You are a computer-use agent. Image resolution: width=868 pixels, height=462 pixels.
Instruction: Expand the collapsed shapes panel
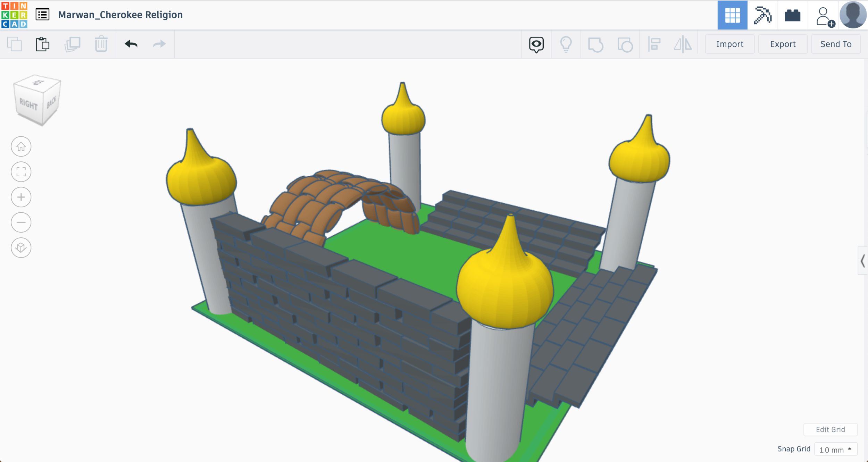[x=862, y=261]
